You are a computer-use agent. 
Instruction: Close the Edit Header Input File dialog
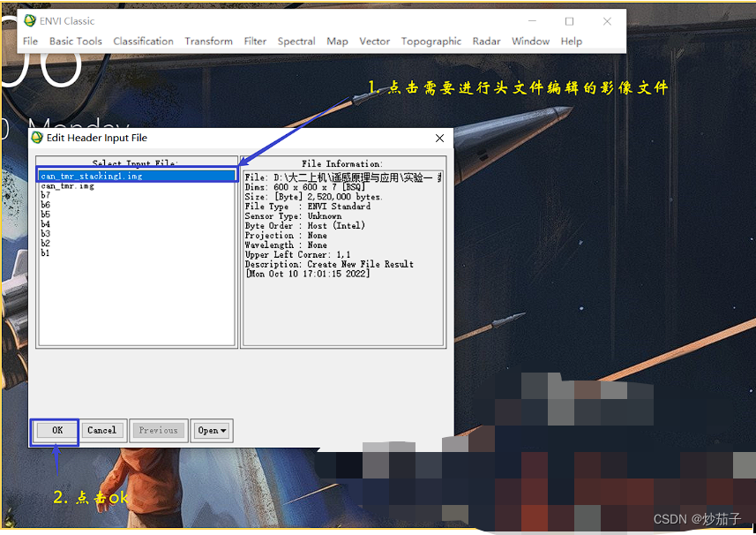(x=439, y=139)
